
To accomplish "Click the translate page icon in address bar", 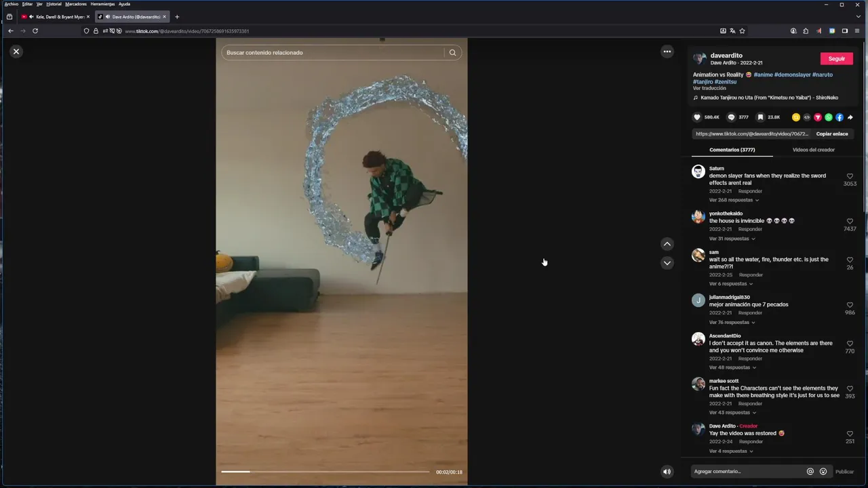I will click(x=732, y=30).
